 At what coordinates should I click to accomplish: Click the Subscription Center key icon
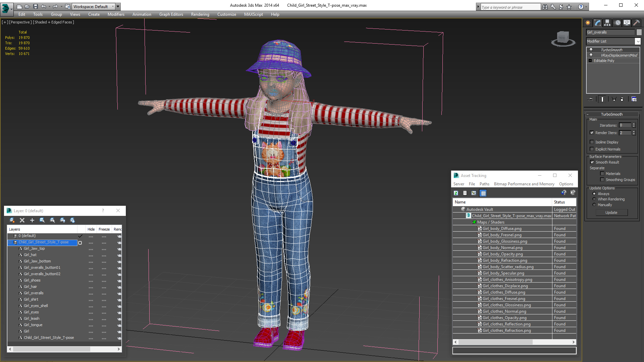tap(553, 7)
